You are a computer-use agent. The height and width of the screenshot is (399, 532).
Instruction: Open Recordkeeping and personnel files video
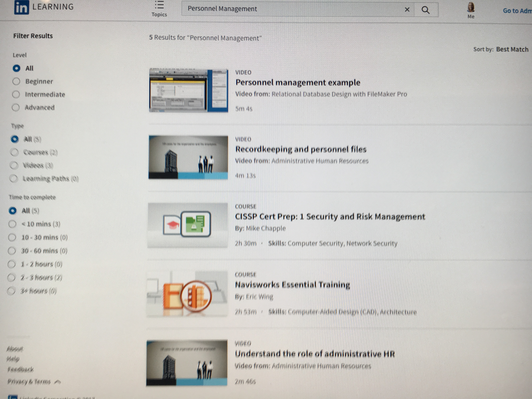(x=301, y=149)
